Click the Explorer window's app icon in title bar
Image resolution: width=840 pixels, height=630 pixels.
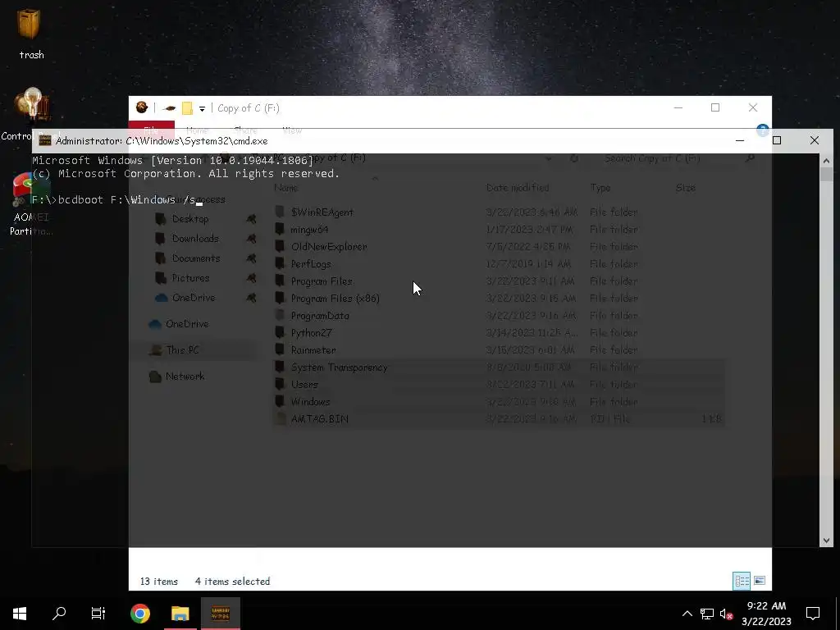tap(141, 107)
